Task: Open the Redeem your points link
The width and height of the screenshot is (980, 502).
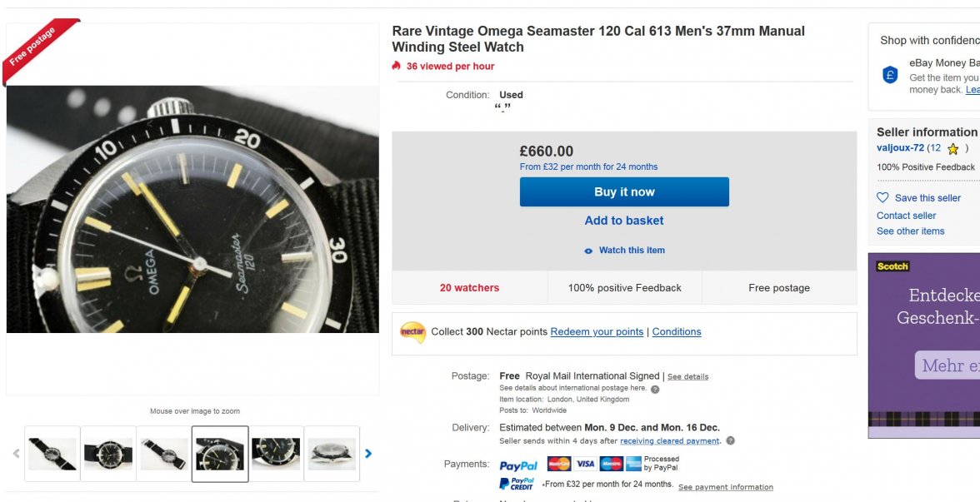Action: coord(597,332)
